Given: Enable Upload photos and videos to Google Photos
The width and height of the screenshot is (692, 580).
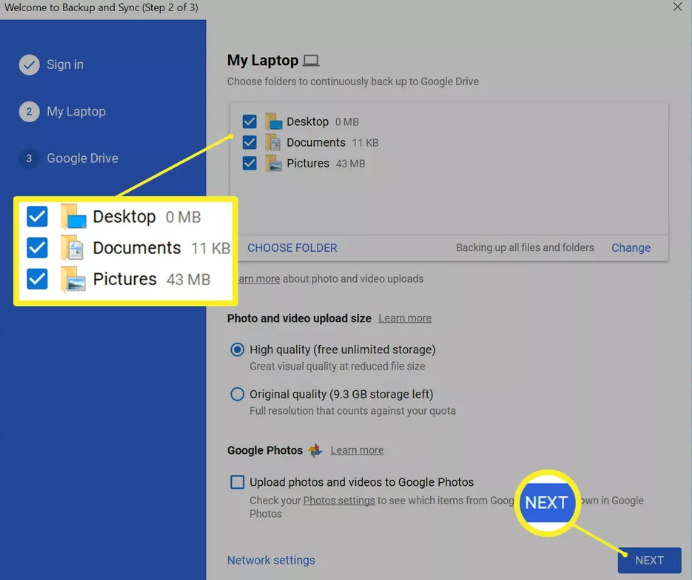Looking at the screenshot, I should coord(237,482).
